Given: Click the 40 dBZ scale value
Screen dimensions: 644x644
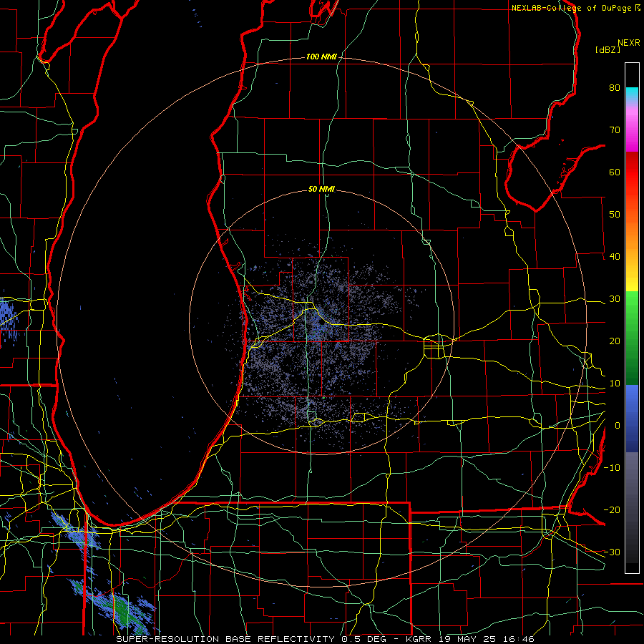Looking at the screenshot, I should tap(615, 257).
